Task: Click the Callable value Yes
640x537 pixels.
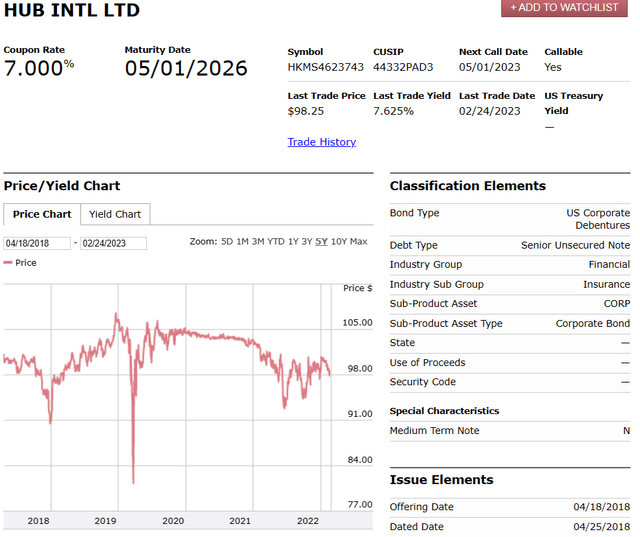Action: 553,67
